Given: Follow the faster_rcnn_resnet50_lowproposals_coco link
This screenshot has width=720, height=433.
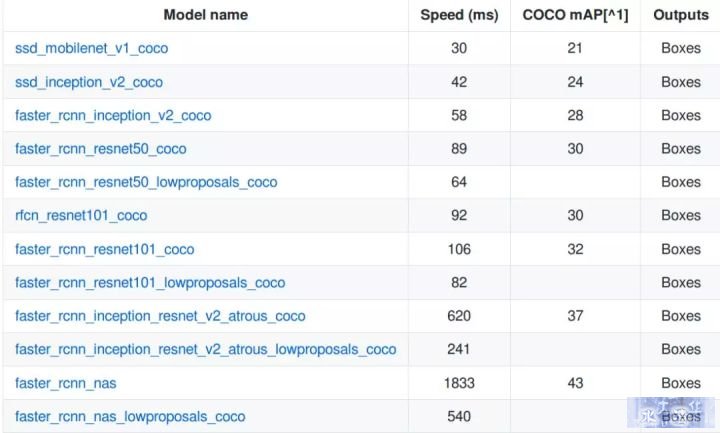Looking at the screenshot, I should (x=146, y=182).
